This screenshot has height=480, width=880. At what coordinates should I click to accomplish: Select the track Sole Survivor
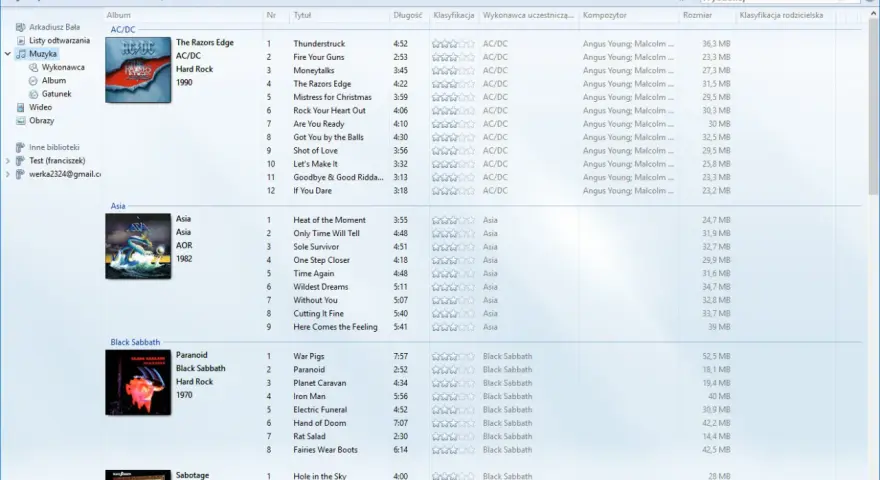[316, 247]
